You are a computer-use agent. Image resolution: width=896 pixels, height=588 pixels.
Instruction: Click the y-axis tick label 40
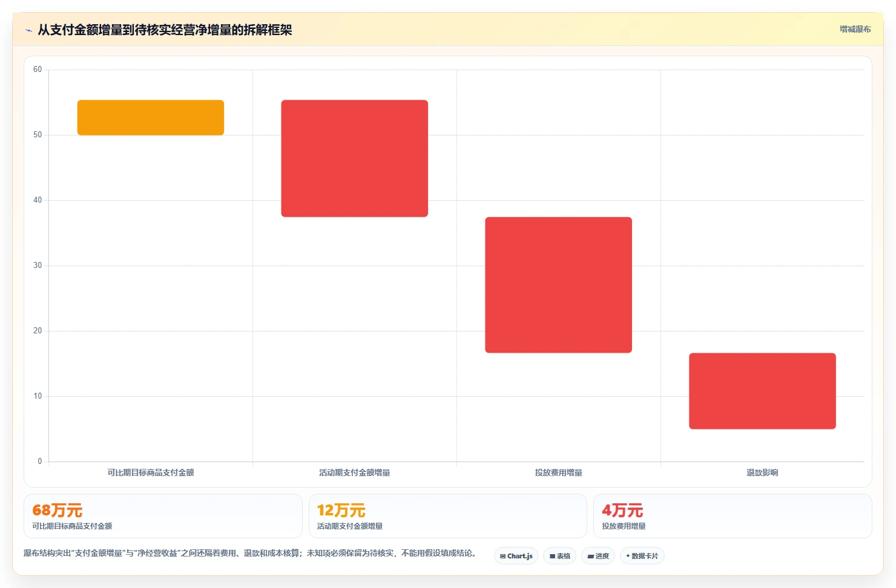pos(38,200)
